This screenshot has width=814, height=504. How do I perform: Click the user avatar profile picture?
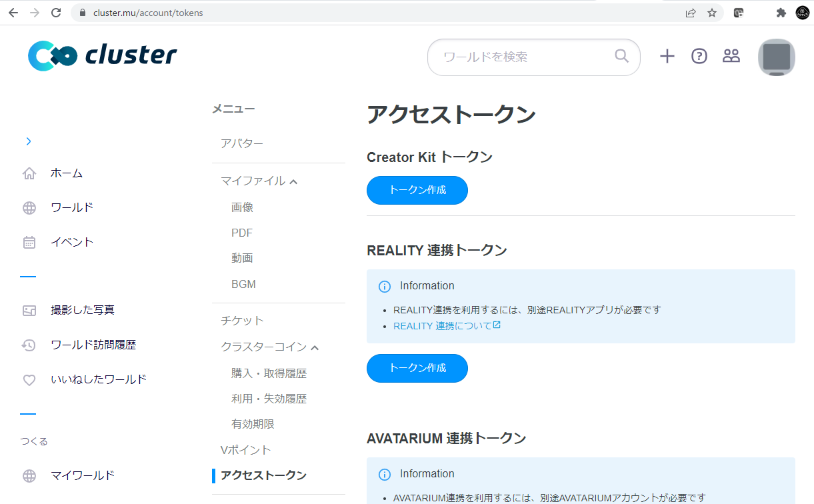coord(777,57)
